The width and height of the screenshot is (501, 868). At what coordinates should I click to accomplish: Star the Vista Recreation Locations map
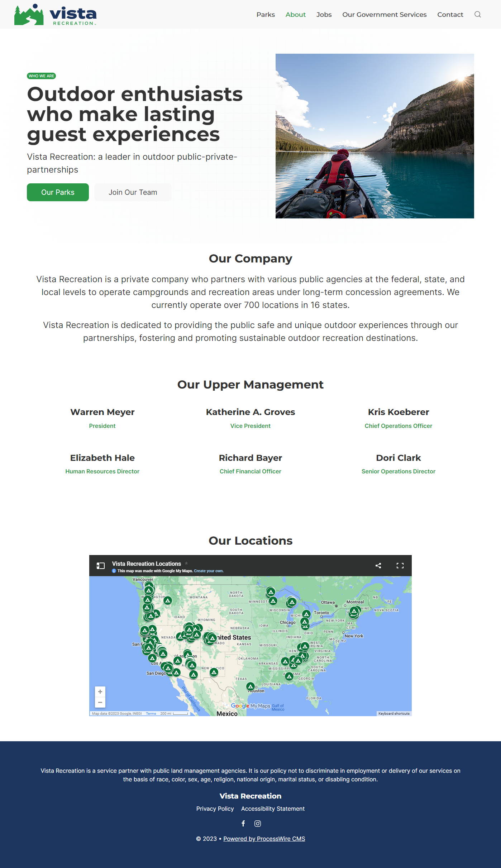click(186, 563)
